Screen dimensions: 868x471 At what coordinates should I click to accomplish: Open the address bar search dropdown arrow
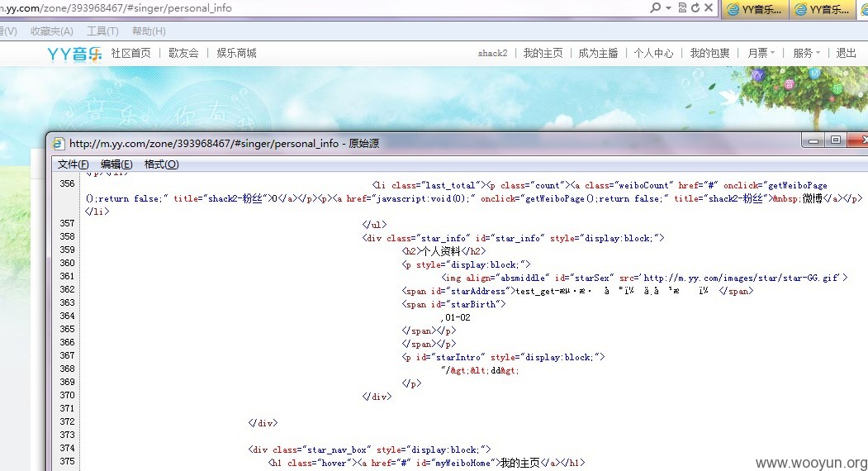tap(669, 8)
